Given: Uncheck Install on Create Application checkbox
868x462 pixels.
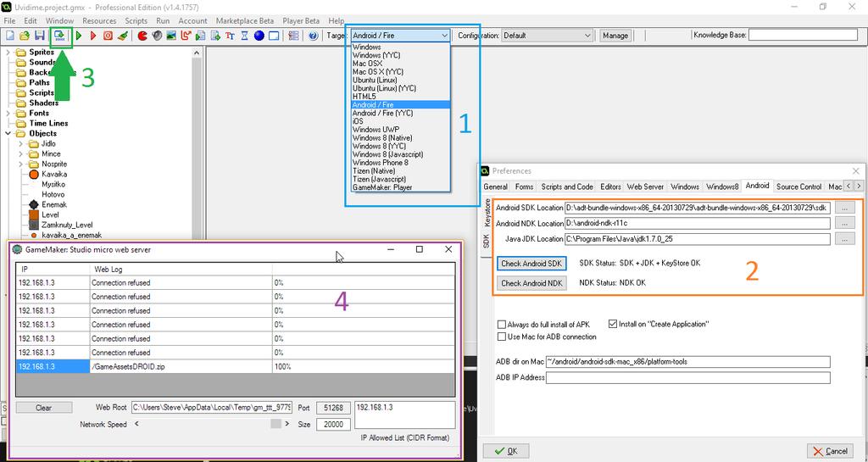Looking at the screenshot, I should pyautogui.click(x=613, y=324).
